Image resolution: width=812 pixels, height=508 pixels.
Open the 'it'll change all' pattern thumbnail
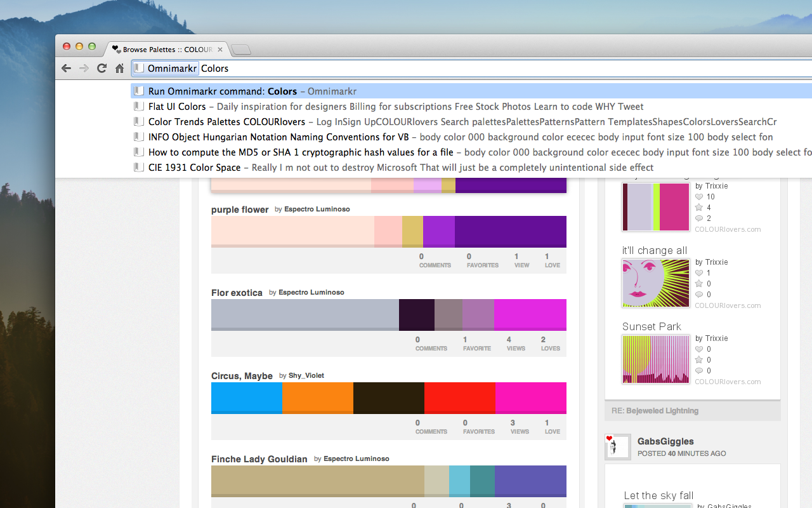[x=656, y=283]
